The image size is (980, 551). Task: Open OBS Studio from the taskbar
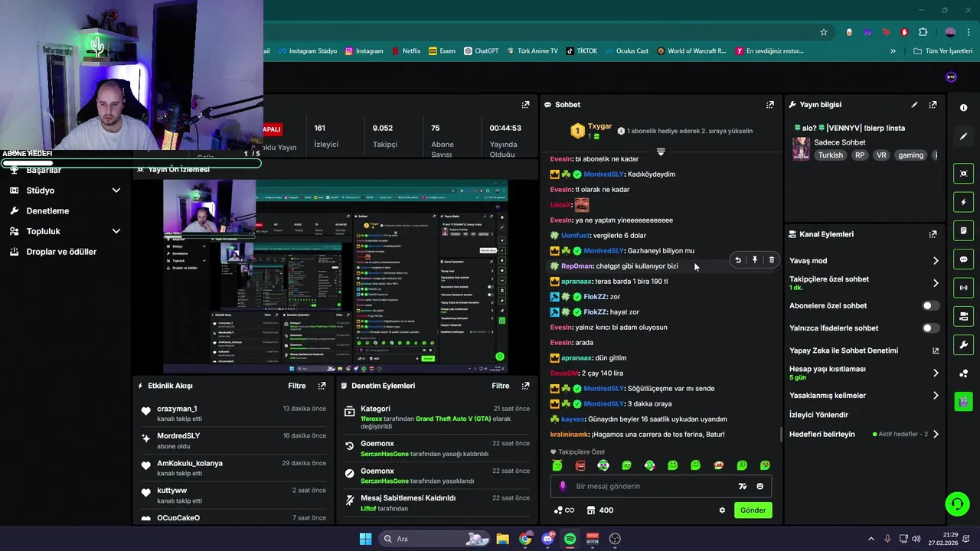(x=615, y=539)
